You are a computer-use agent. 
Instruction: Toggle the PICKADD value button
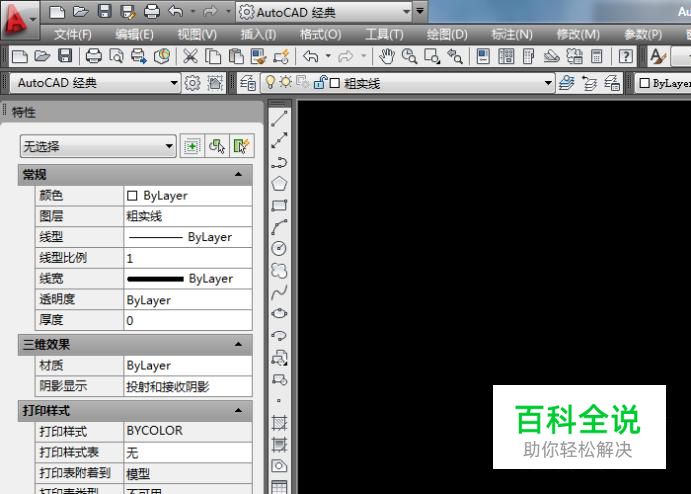192,146
